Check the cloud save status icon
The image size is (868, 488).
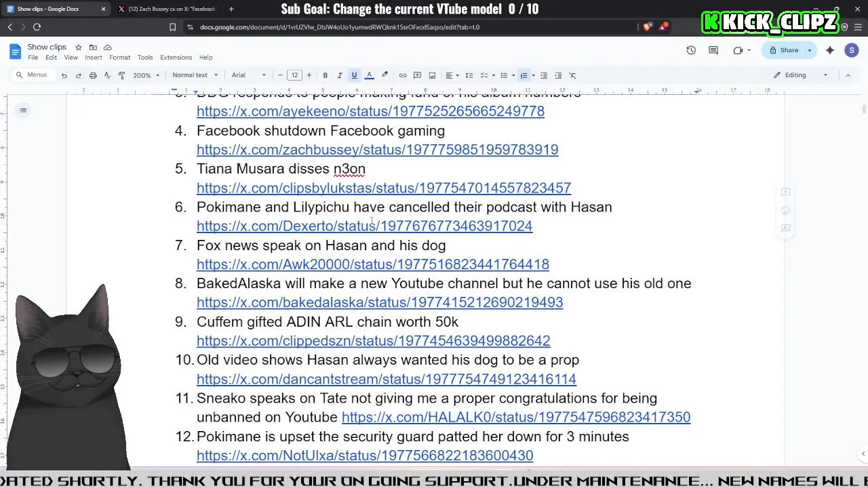click(x=107, y=47)
